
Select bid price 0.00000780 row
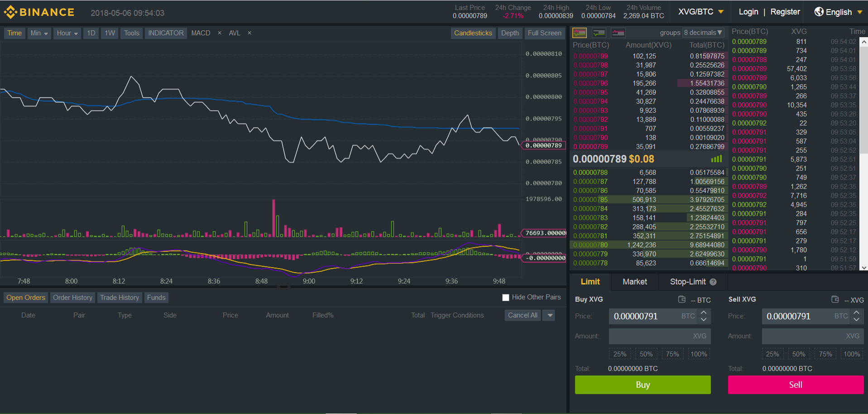(x=649, y=245)
